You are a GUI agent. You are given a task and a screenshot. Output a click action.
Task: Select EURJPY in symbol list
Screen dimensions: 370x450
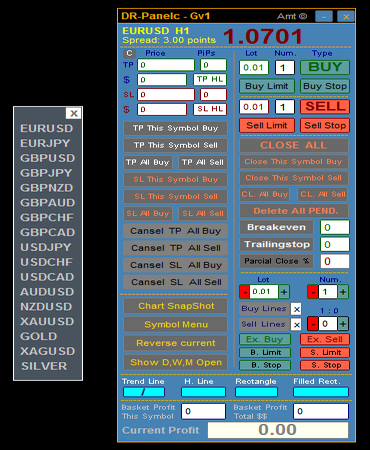[x=45, y=143]
